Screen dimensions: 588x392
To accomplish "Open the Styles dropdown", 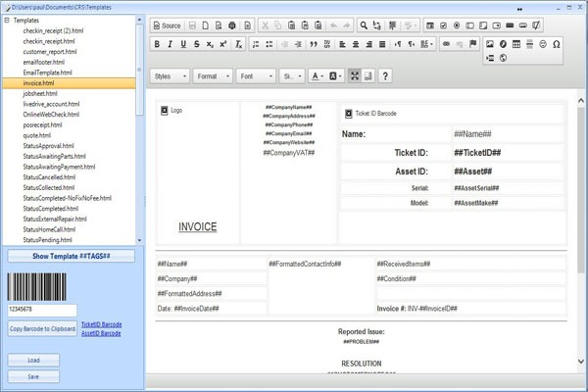I will coord(170,76).
